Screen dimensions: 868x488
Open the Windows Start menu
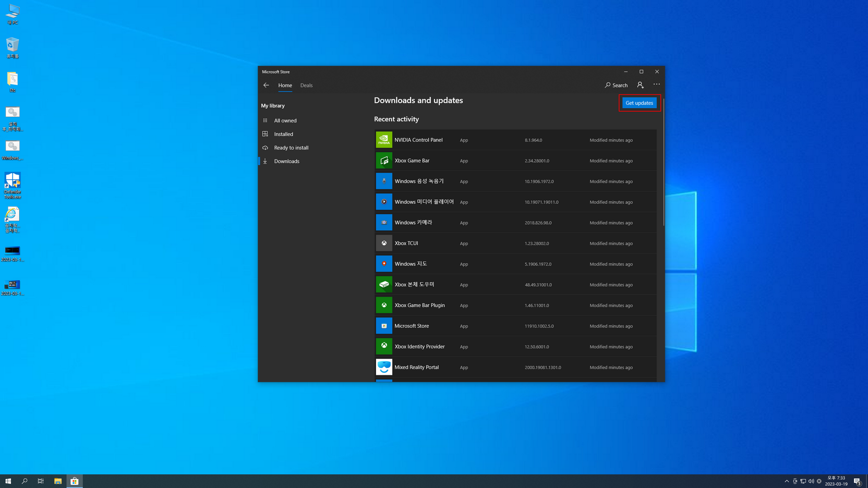tap(8, 481)
